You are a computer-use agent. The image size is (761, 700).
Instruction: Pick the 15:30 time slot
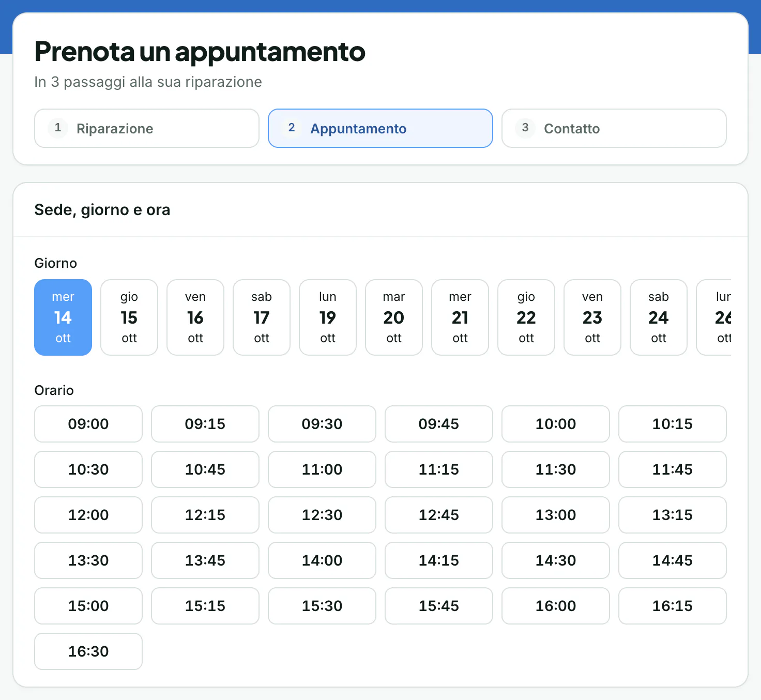[322, 606]
